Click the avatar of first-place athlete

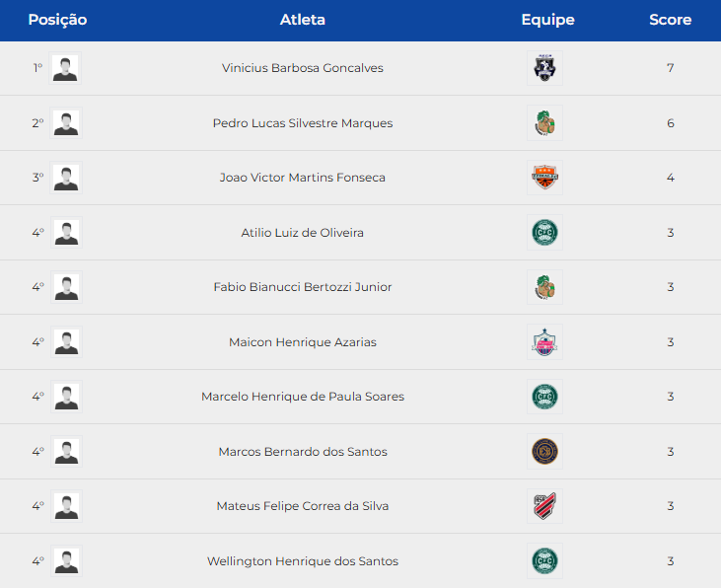(x=65, y=68)
